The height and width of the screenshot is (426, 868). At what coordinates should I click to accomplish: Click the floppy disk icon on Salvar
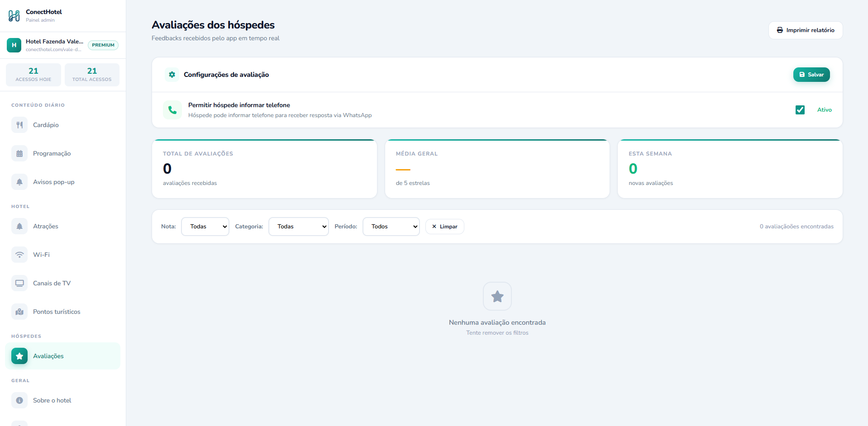coord(802,75)
